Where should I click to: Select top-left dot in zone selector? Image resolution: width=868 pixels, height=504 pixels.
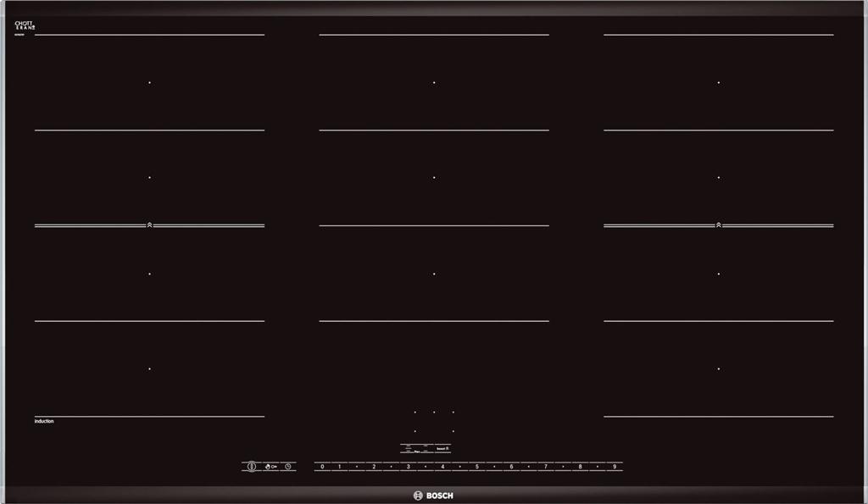415,413
